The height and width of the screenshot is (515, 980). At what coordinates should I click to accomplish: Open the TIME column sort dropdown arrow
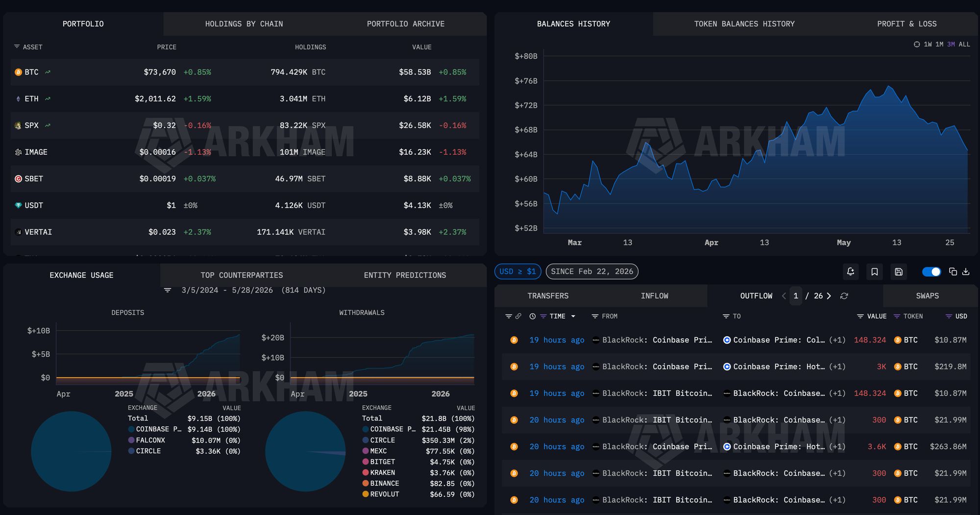click(573, 317)
